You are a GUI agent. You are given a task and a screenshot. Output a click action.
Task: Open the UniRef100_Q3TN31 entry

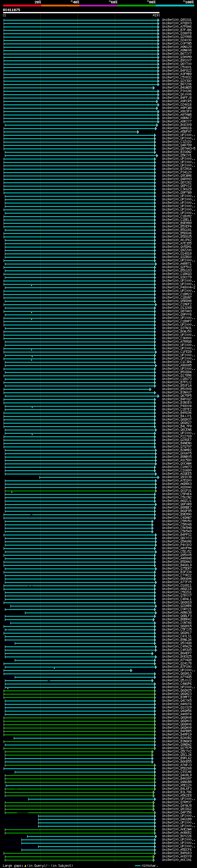176,328
